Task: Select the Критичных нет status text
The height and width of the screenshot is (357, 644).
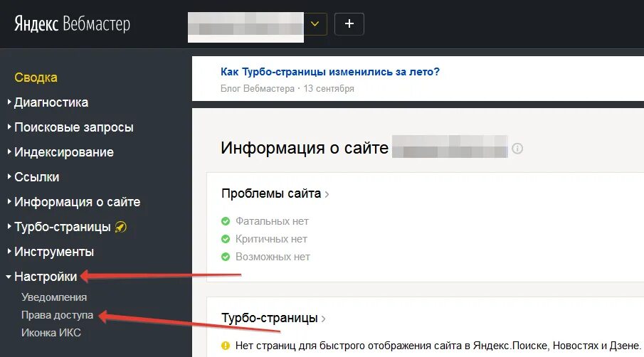Action: (x=271, y=239)
